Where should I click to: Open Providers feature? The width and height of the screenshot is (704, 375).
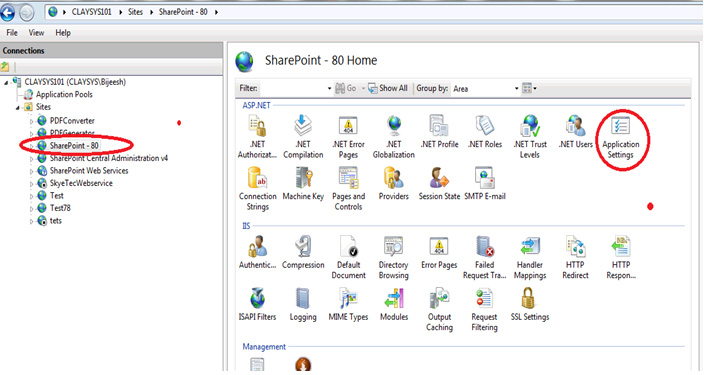click(394, 184)
